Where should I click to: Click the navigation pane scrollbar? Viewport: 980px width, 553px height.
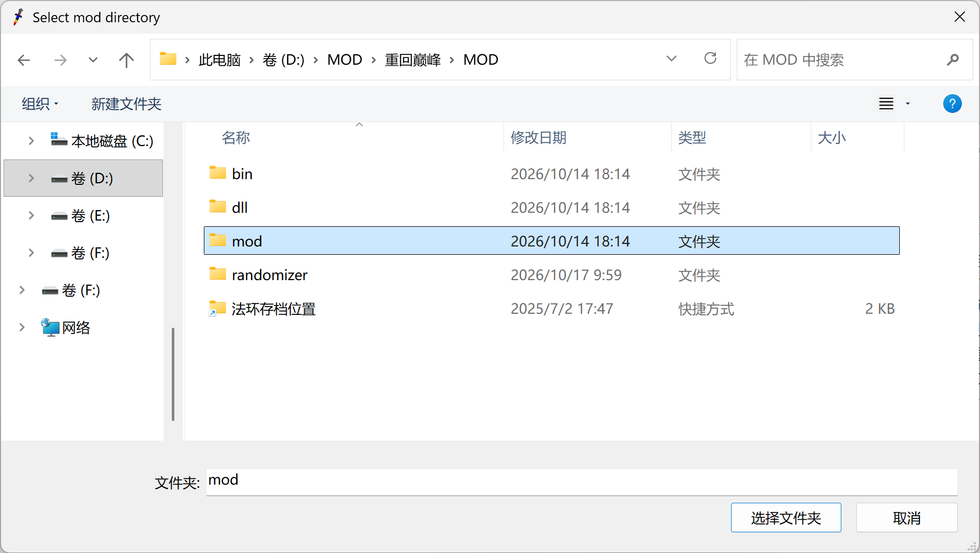[x=173, y=374]
